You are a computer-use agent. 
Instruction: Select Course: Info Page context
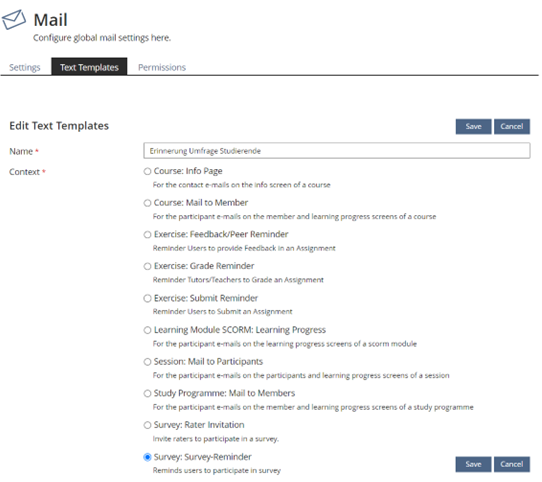(148, 171)
